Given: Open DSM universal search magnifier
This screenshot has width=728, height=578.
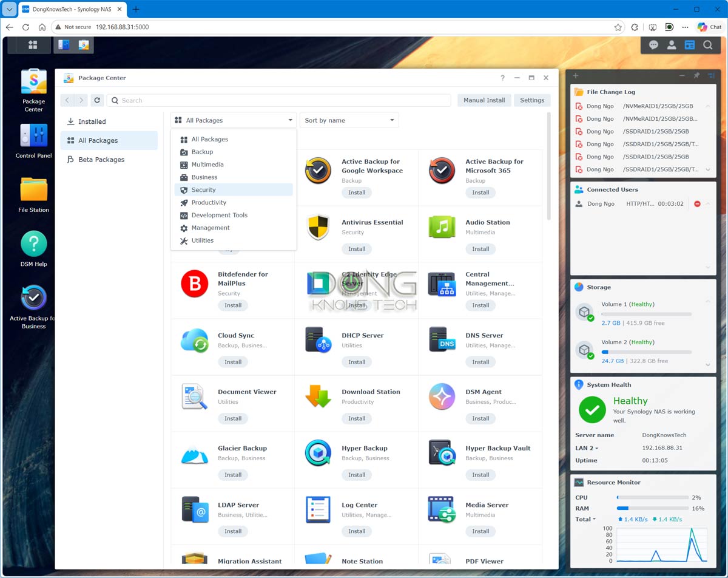Looking at the screenshot, I should [x=707, y=45].
